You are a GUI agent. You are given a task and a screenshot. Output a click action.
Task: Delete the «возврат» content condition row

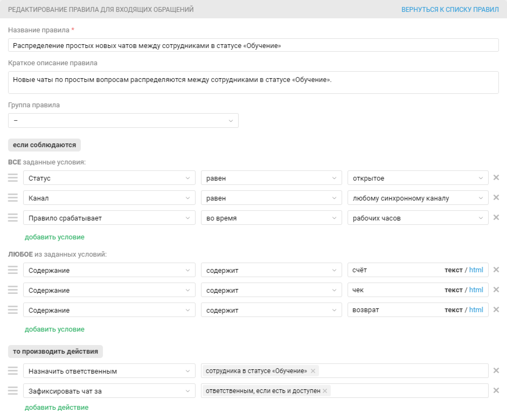pos(496,310)
